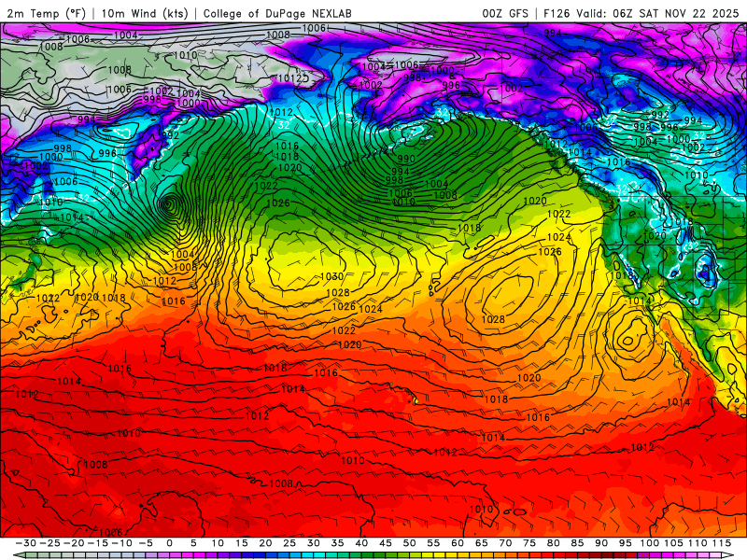Select the 45 temperature scale label

[x=386, y=543]
